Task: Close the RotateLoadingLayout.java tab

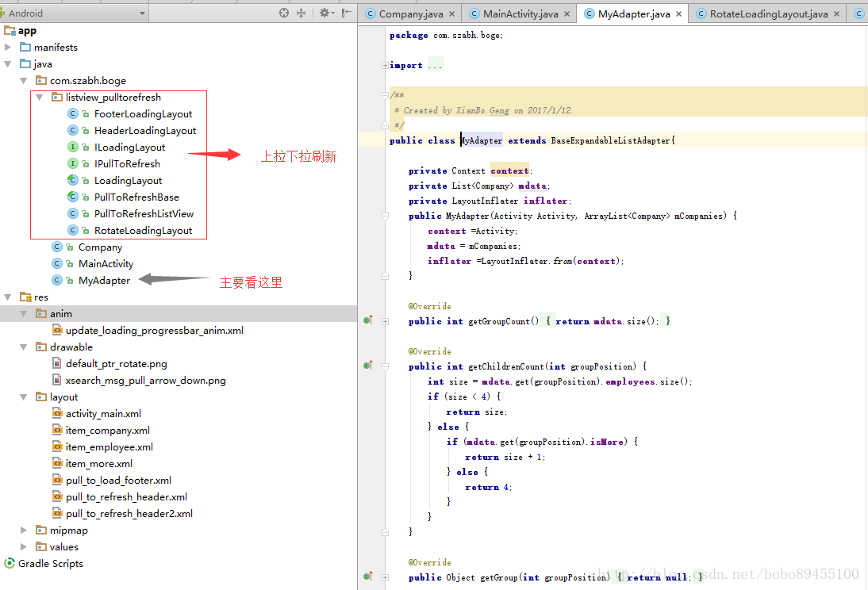Action: click(836, 13)
